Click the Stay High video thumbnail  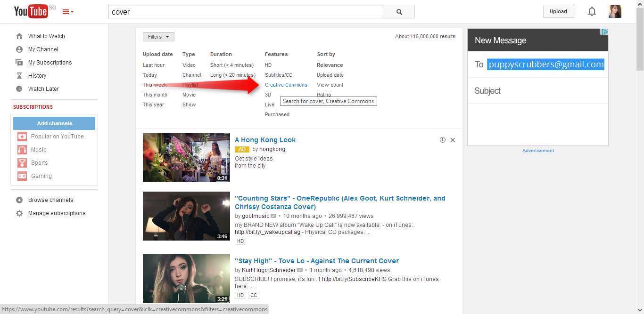[x=186, y=279]
